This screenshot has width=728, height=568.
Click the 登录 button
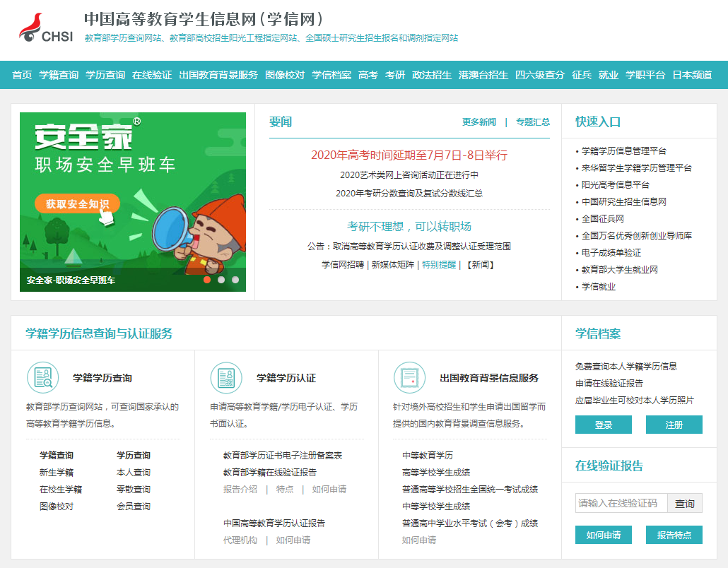(x=603, y=425)
